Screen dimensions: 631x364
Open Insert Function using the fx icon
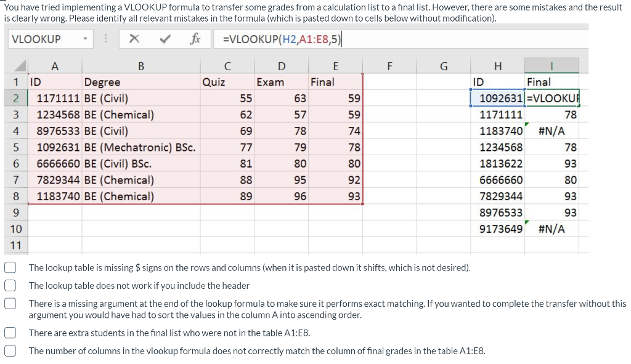(196, 38)
